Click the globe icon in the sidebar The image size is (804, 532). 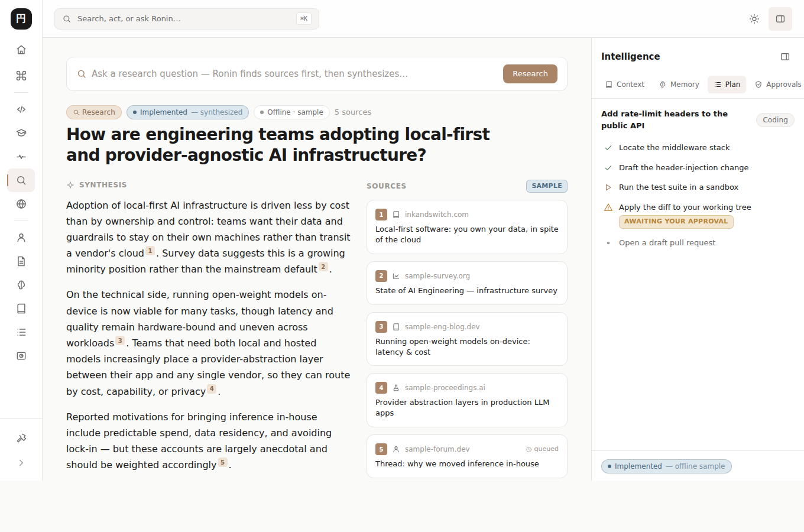21,204
